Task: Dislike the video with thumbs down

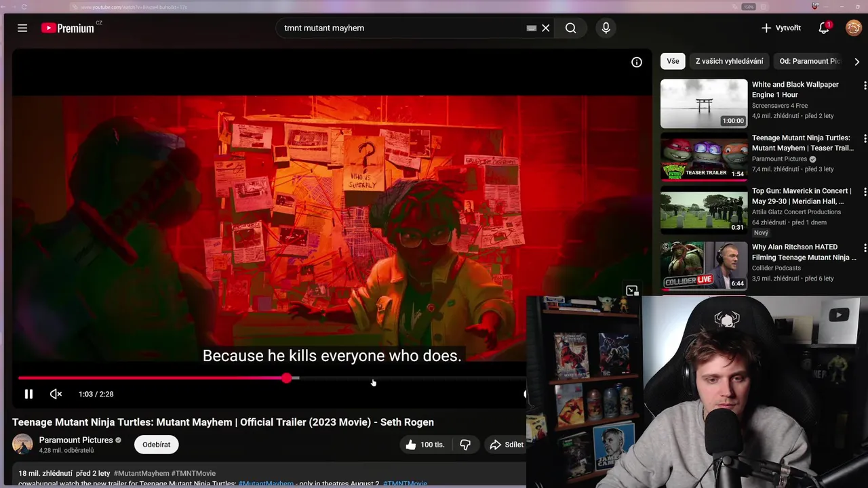Action: coord(465,445)
